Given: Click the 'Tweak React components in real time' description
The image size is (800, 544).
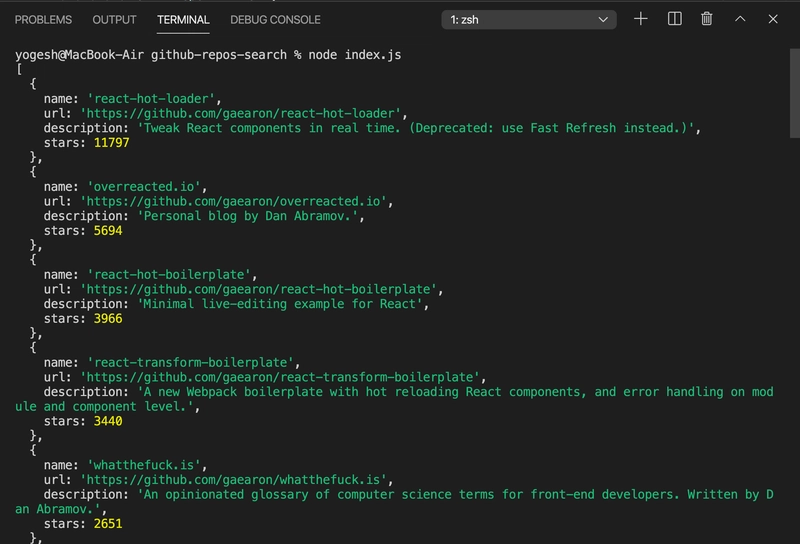Looking at the screenshot, I should pyautogui.click(x=418, y=128).
